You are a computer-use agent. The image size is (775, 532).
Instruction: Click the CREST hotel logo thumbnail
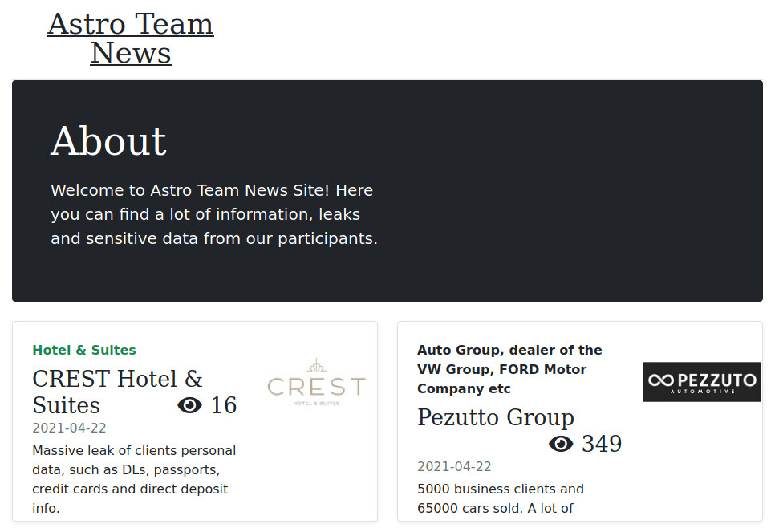[316, 382]
